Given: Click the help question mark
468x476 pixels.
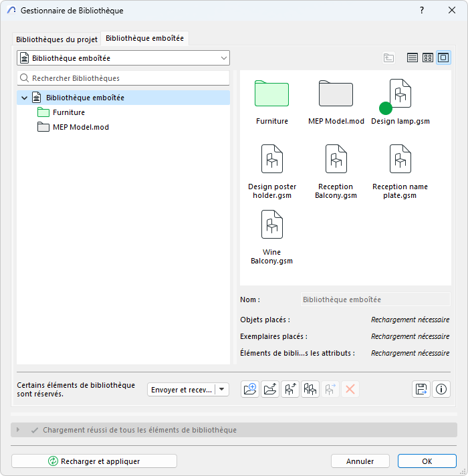Looking at the screenshot, I should (x=422, y=10).
